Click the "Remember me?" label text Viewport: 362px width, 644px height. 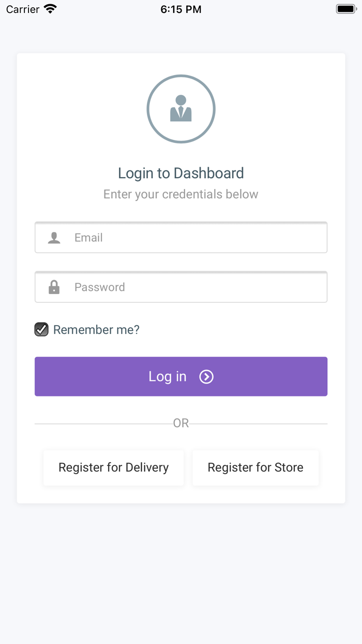(96, 330)
